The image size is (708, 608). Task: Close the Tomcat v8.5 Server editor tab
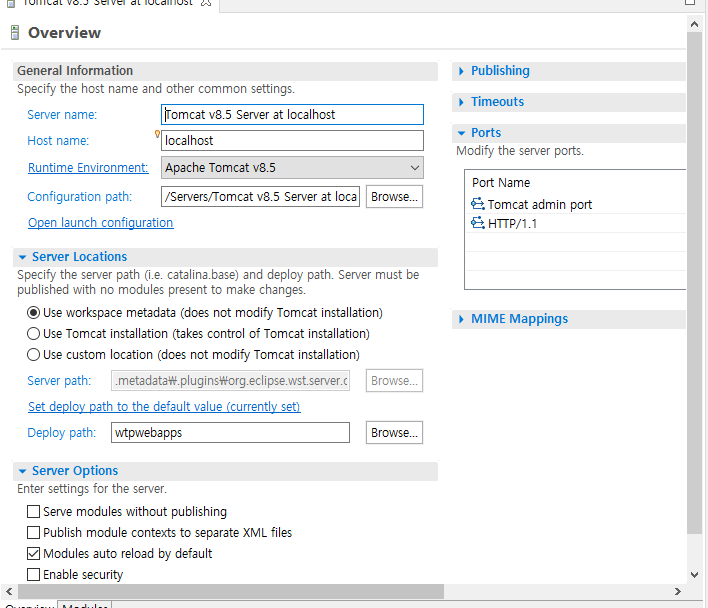coord(206,3)
